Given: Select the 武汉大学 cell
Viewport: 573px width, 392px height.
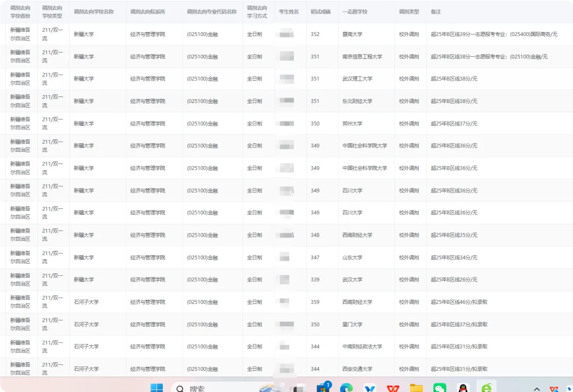Looking at the screenshot, I should pos(352,280).
